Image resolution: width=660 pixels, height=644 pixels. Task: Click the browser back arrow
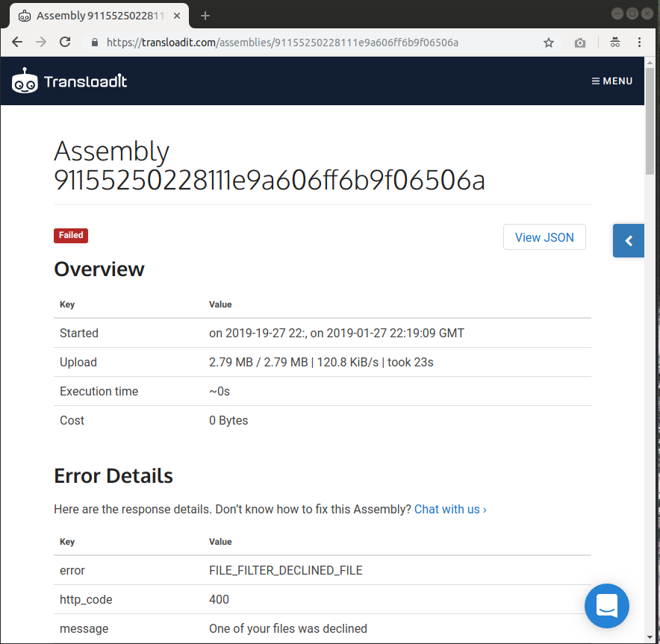[x=17, y=42]
